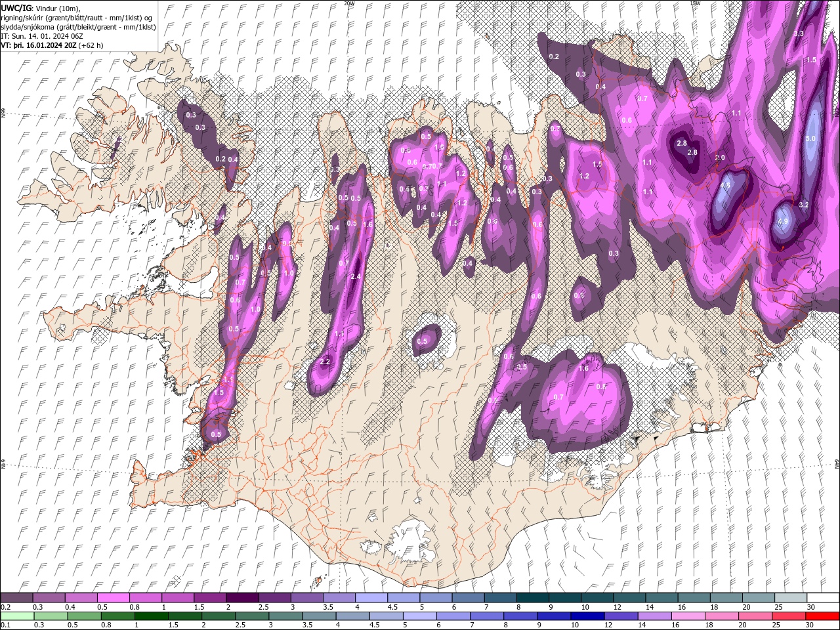Pick the upper legend swatch between 6 and 7
The width and height of the screenshot is (840, 630).
click(x=468, y=598)
